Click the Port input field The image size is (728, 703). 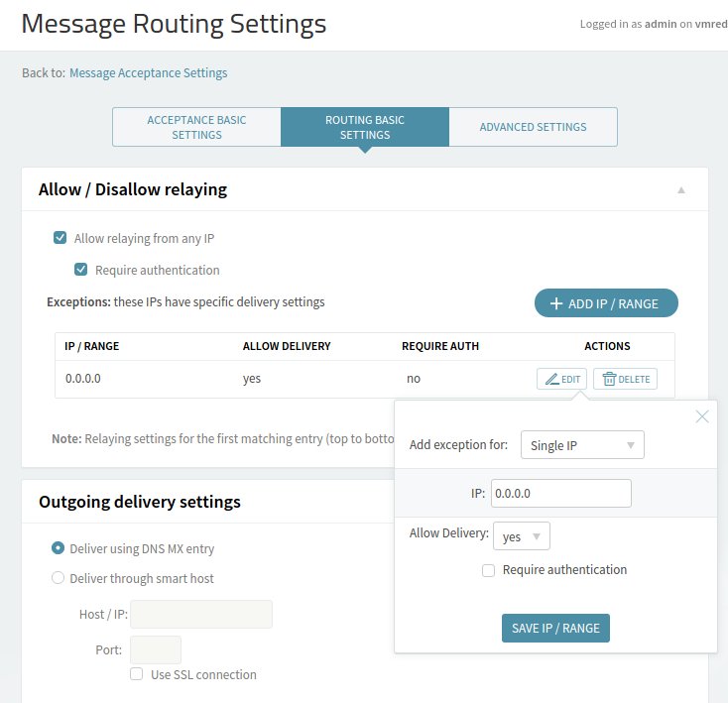pyautogui.click(x=156, y=649)
